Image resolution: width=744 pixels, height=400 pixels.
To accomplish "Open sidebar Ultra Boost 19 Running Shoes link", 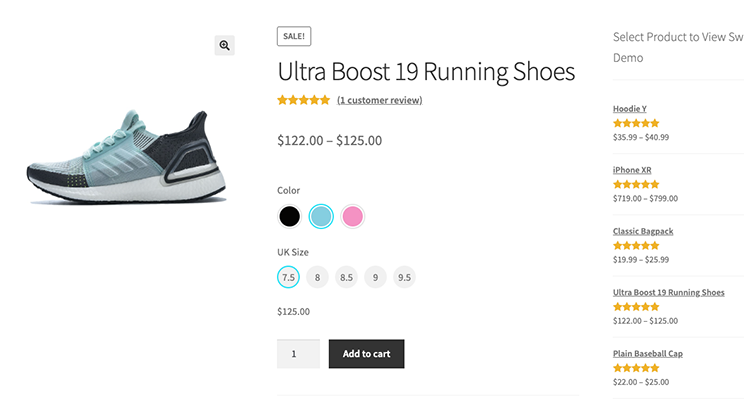I will pyautogui.click(x=669, y=292).
